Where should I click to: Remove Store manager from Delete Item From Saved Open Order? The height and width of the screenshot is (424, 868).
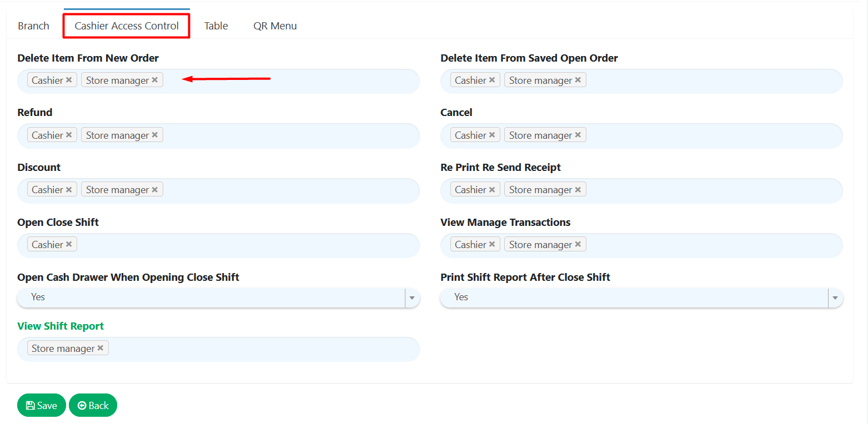point(578,79)
